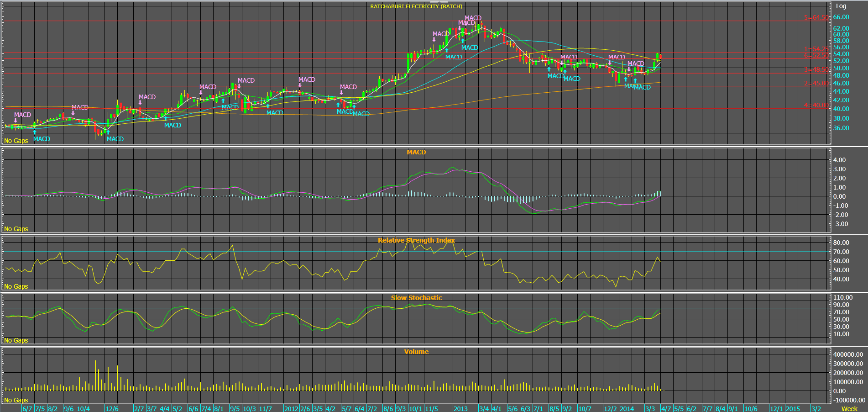The image size is (868, 412).
Task: Click No Gaps in the price panel
Action: pyautogui.click(x=16, y=141)
